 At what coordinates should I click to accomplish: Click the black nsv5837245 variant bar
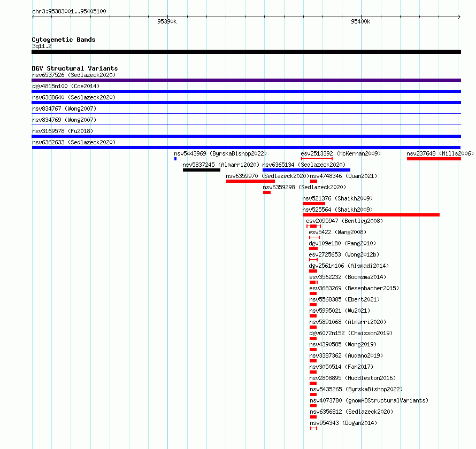click(x=202, y=170)
